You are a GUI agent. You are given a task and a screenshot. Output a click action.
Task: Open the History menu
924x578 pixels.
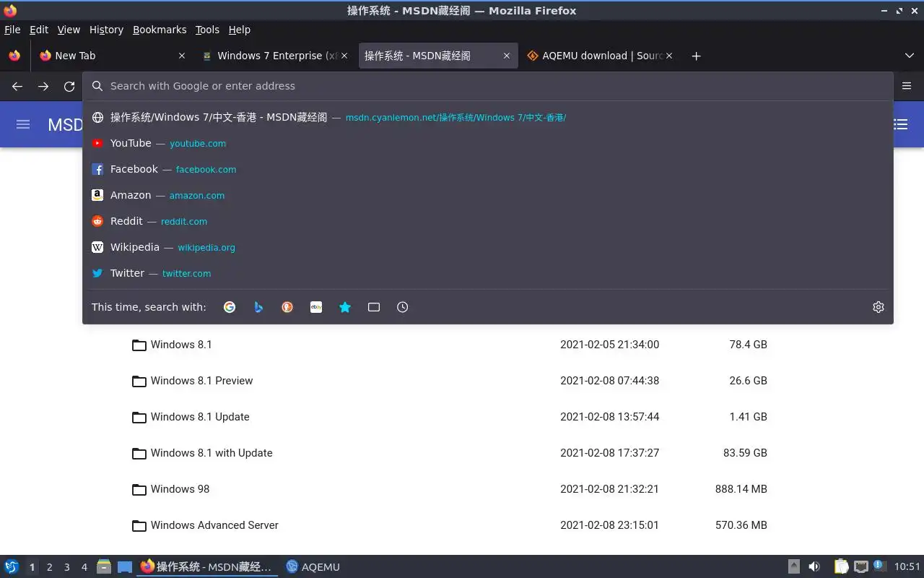click(x=107, y=30)
